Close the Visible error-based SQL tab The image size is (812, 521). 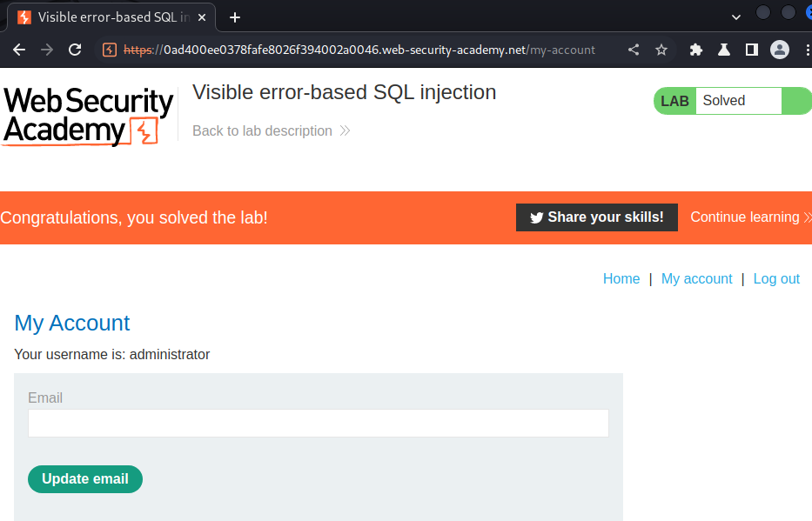coord(202,17)
